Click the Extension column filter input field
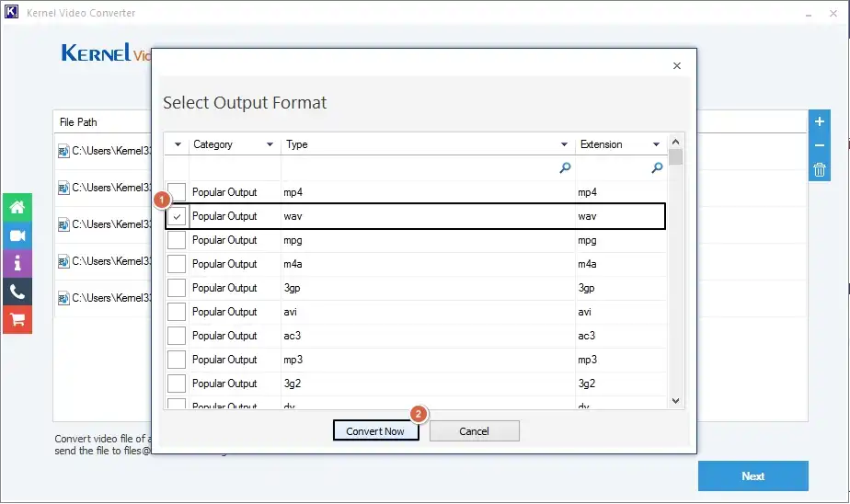This screenshot has height=504, width=850. pyautogui.click(x=621, y=168)
